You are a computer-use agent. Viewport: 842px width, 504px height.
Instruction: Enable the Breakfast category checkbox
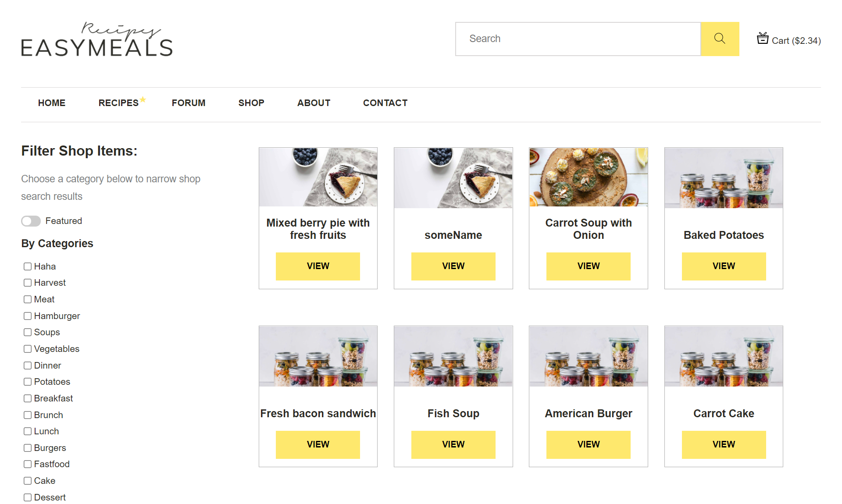click(x=28, y=398)
